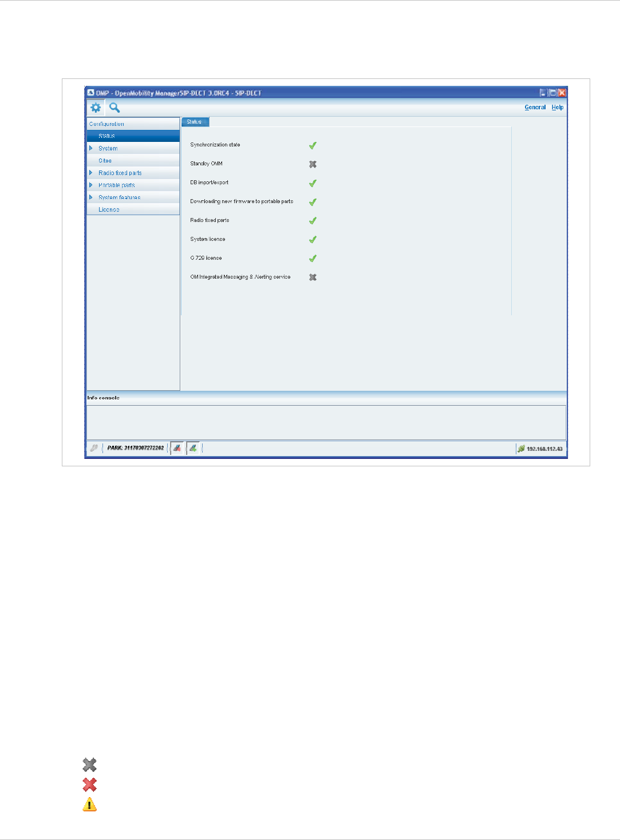The image size is (620, 840).
Task: Open the Help menu link
Action: (x=558, y=108)
